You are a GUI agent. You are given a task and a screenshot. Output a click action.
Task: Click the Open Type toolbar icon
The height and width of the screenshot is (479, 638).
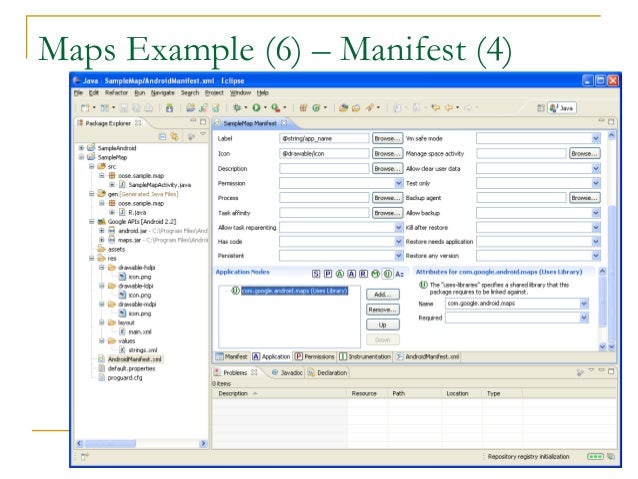click(343, 108)
